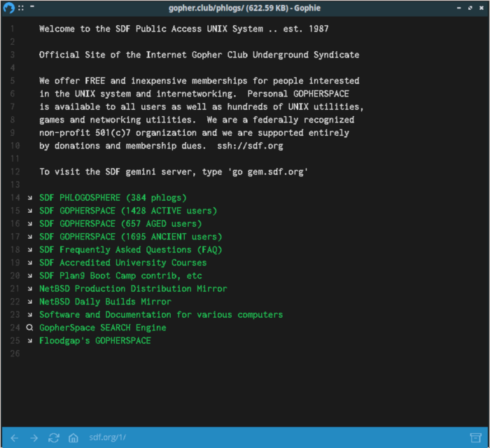
Task: Click the search magnifier icon on line 24
Action: click(x=29, y=328)
